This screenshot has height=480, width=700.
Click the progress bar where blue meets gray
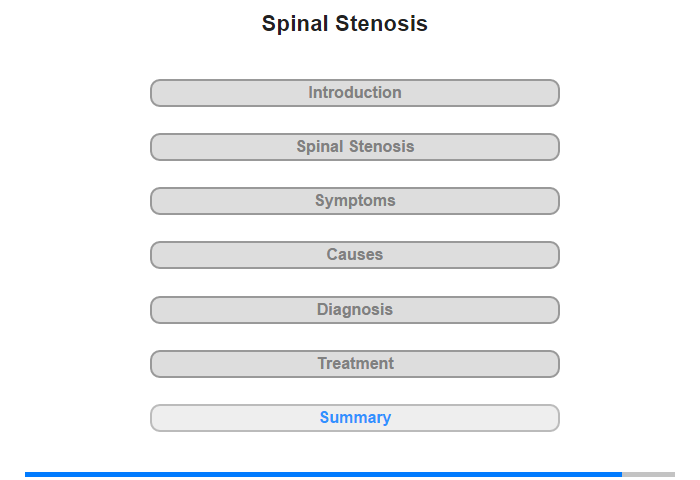click(622, 474)
